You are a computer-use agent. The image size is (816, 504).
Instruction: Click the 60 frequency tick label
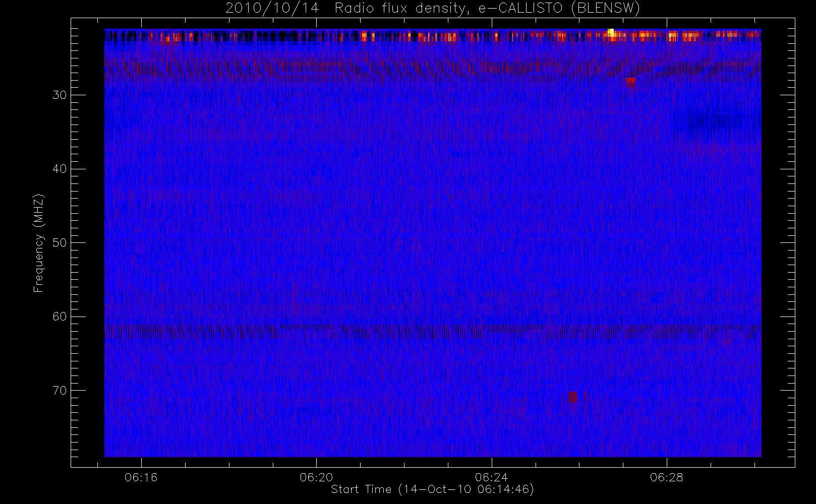pyautogui.click(x=60, y=317)
